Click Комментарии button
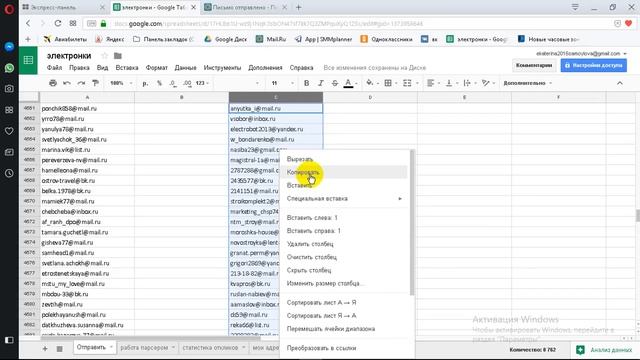 pos(533,65)
